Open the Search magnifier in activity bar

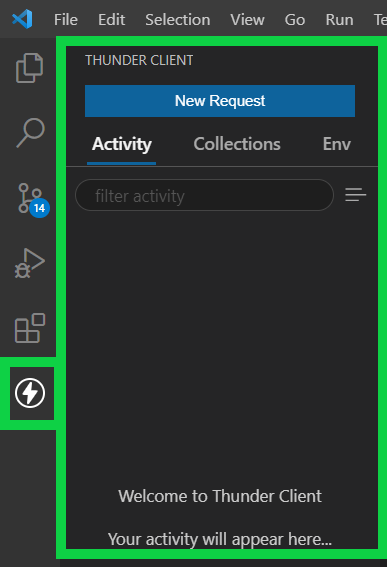(x=30, y=133)
